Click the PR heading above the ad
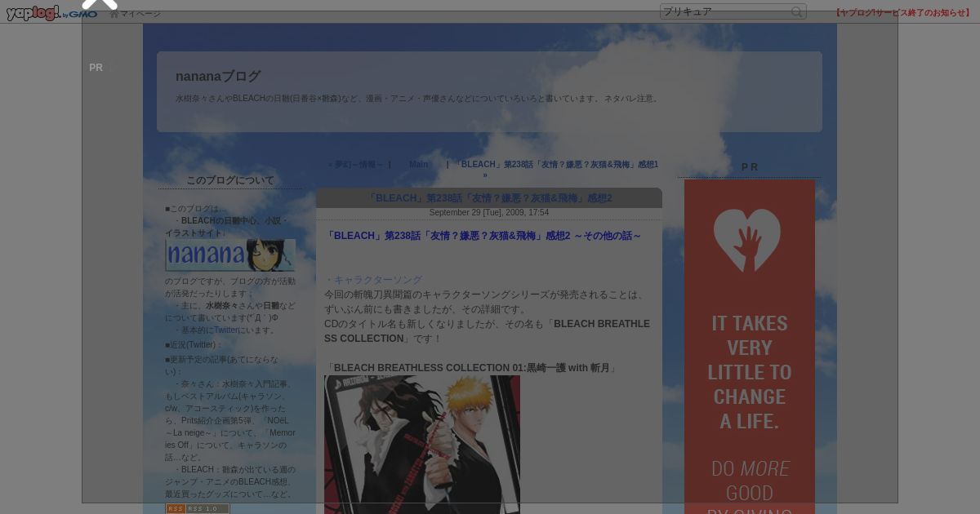The width and height of the screenshot is (980, 514). click(x=750, y=167)
